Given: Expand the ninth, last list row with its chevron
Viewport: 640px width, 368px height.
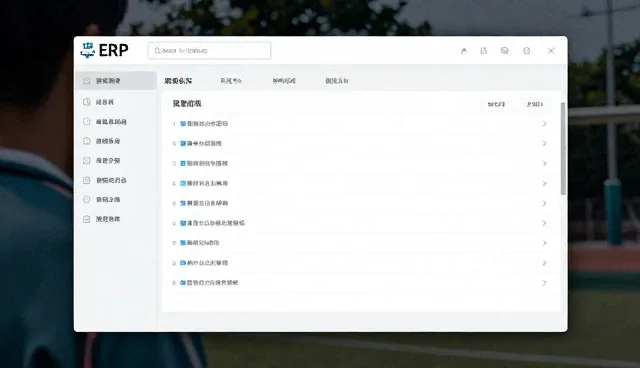Looking at the screenshot, I should pyautogui.click(x=544, y=283).
